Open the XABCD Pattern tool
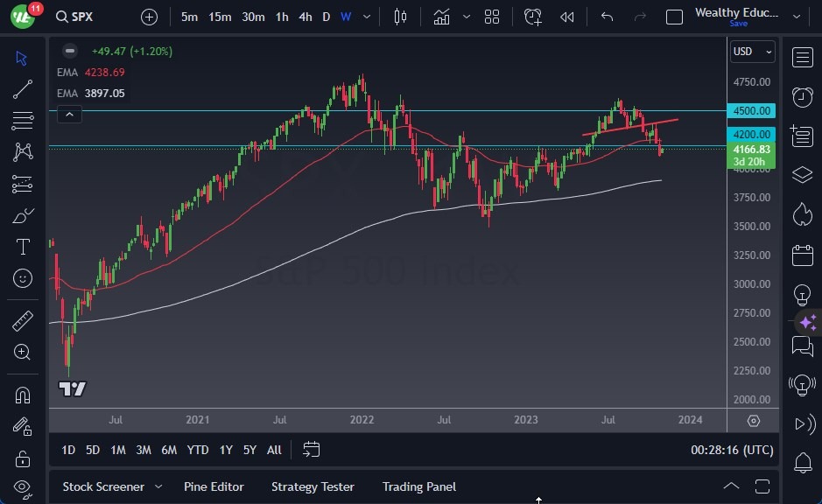 (x=22, y=152)
